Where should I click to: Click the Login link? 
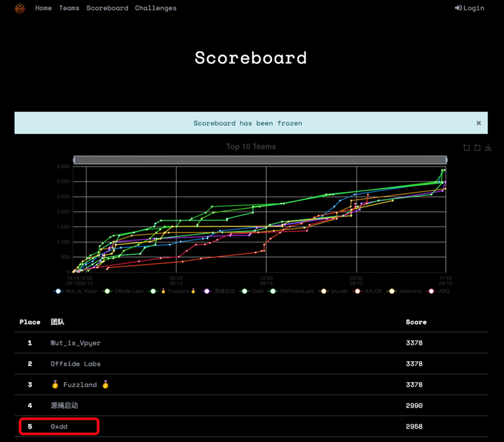470,8
